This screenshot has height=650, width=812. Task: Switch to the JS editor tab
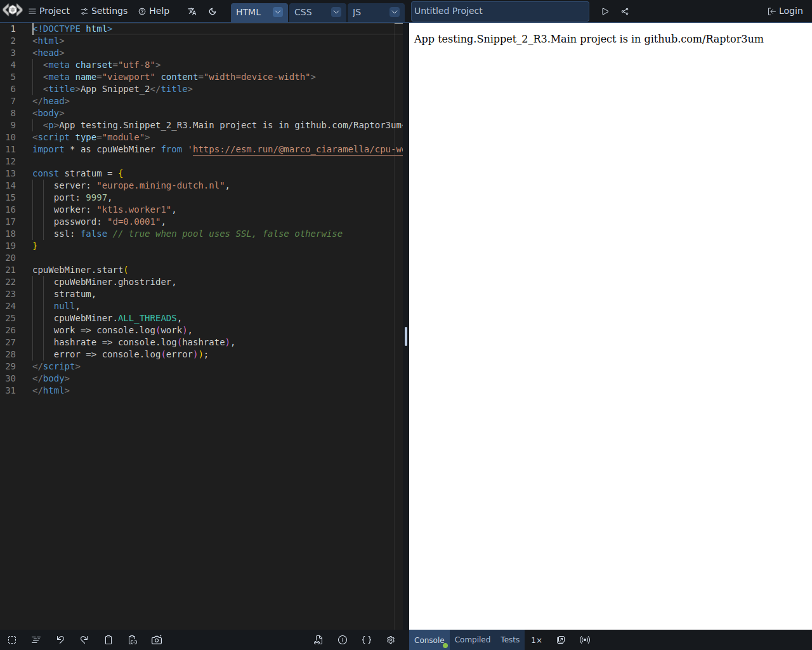coord(357,12)
